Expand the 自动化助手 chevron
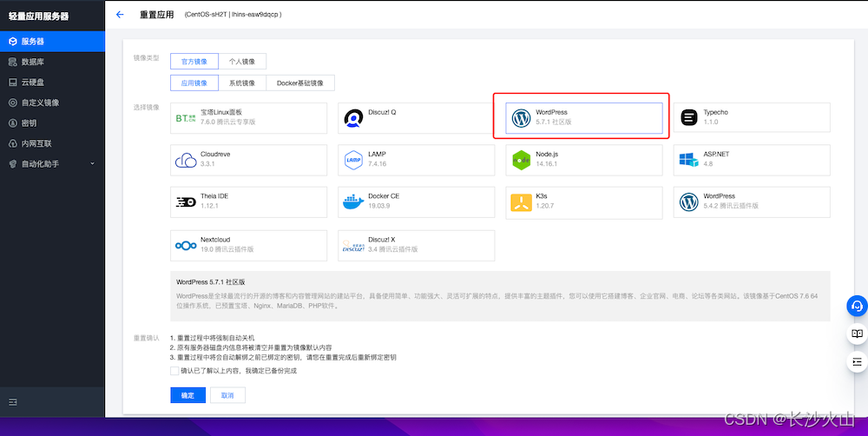 (93, 163)
